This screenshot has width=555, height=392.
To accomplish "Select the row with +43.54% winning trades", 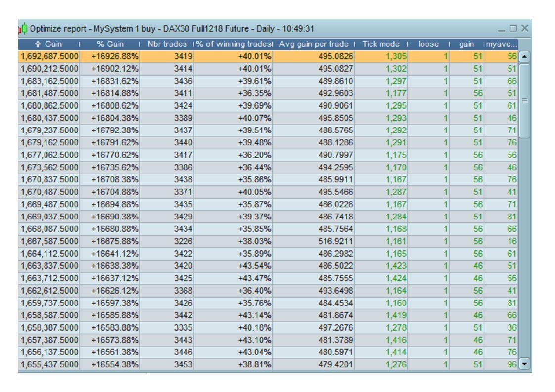I will point(268,266).
